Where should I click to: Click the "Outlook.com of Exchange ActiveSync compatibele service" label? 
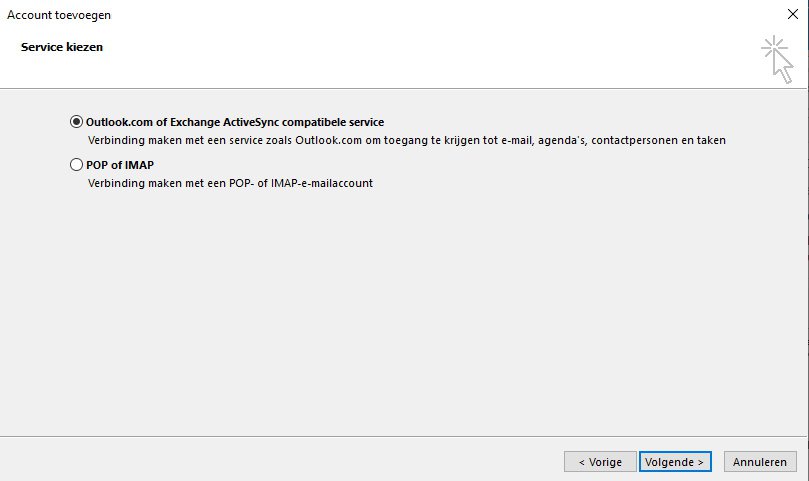[235, 122]
